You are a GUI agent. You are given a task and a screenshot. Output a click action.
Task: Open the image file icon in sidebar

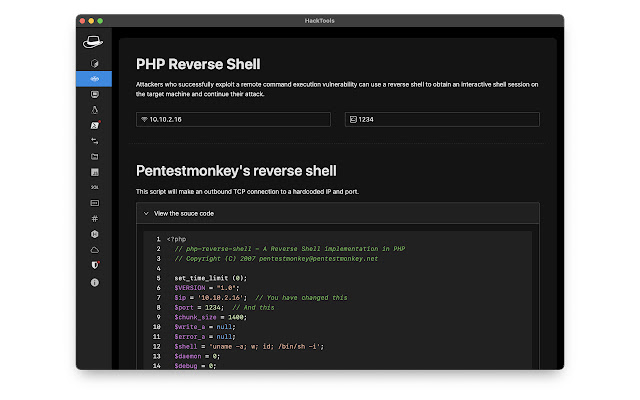[94, 172]
